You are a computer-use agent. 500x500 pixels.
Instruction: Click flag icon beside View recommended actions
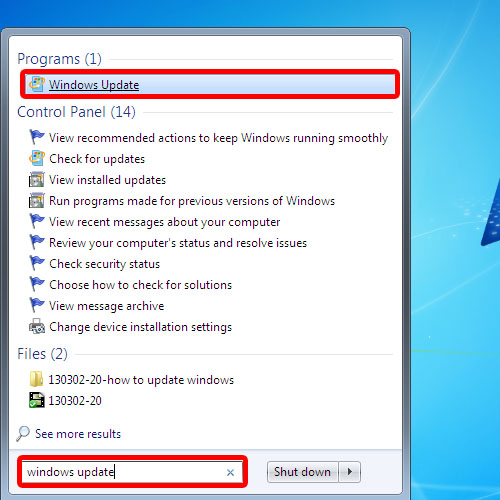pyautogui.click(x=37, y=137)
